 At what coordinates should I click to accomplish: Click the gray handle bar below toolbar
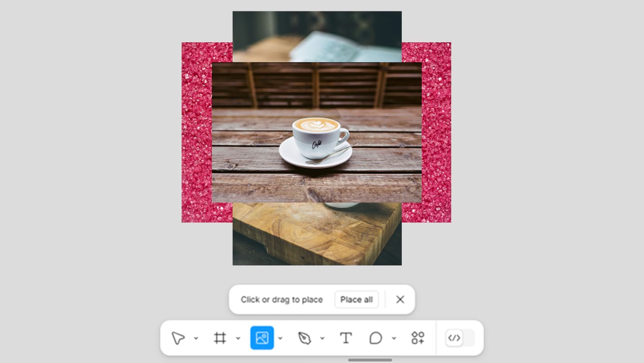pos(370,360)
